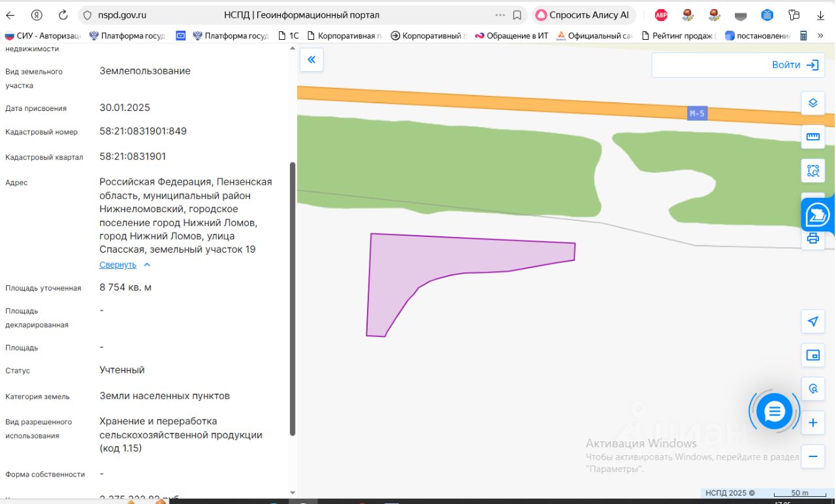Image resolution: width=836 pixels, height=504 pixels.
Task: Collapse the side info panel
Action: tap(312, 60)
